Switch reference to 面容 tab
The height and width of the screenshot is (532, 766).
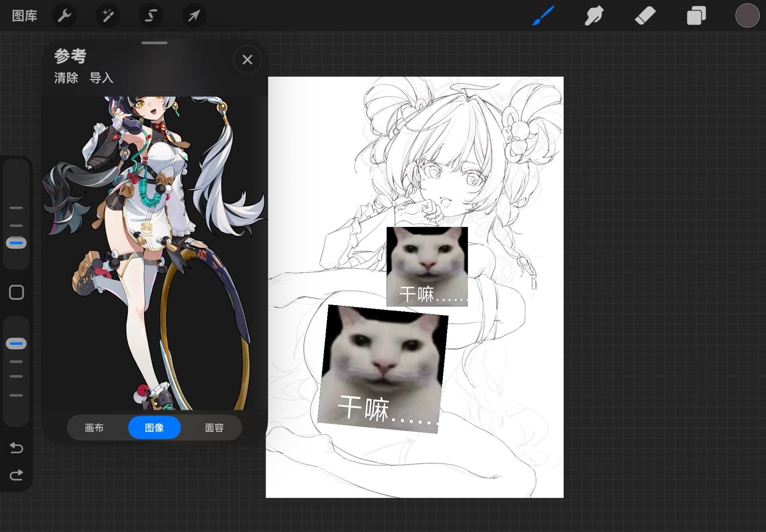[x=214, y=427]
